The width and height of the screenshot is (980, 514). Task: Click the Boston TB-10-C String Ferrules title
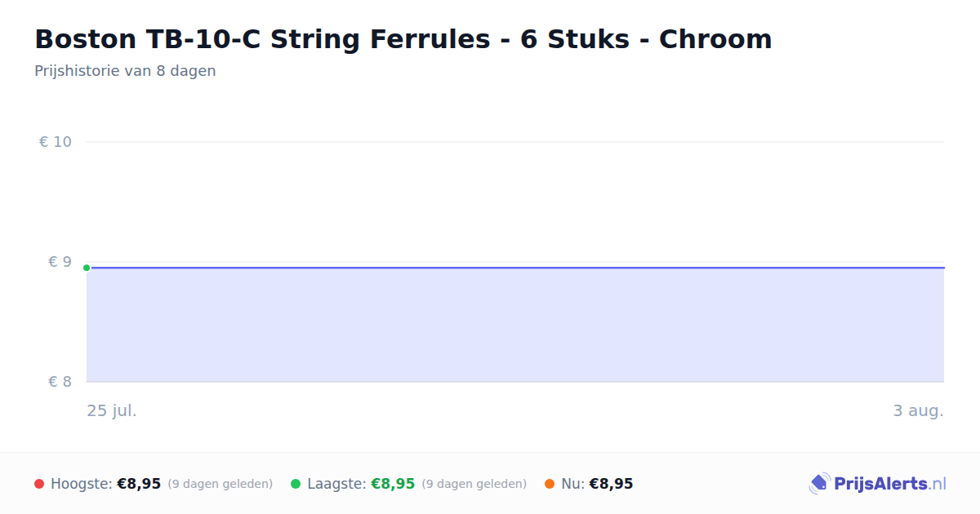tap(403, 39)
